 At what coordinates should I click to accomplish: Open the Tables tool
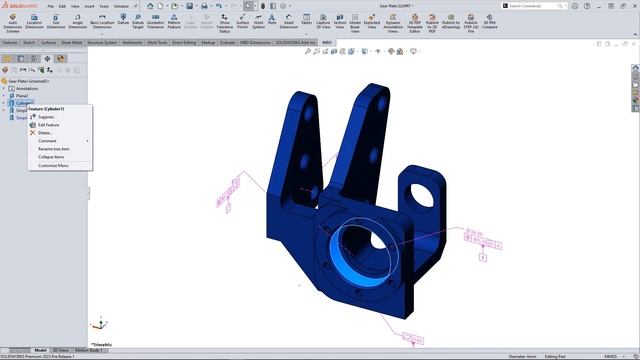(x=307, y=19)
